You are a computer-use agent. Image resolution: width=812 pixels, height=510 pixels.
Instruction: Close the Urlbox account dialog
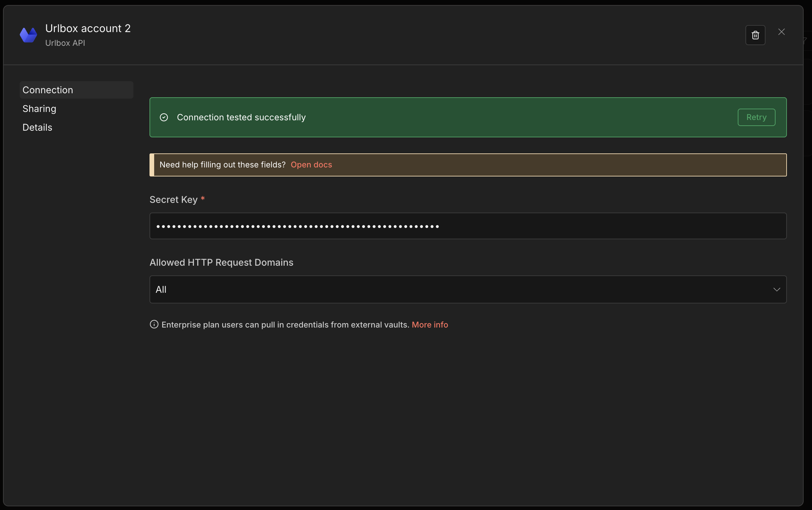pos(781,32)
